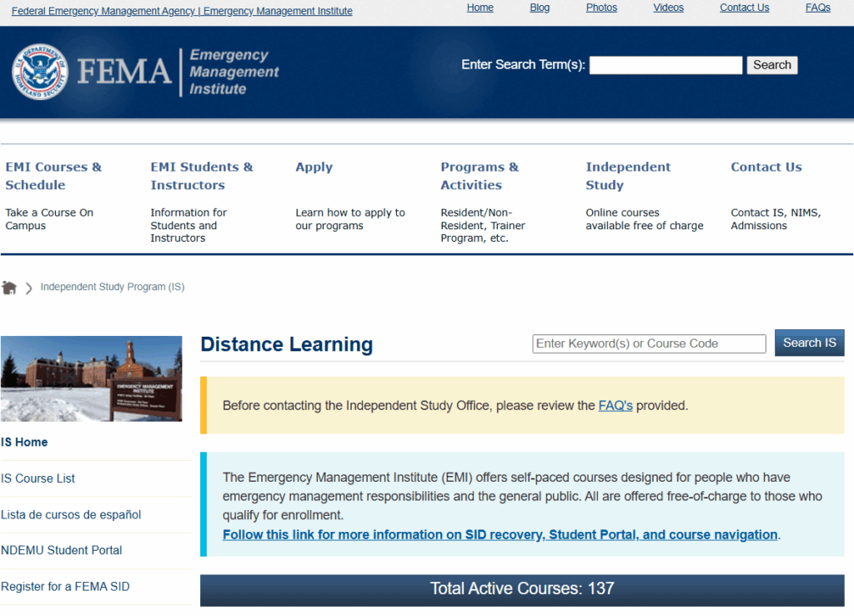Click the EMI campus photo thumbnail

92,378
